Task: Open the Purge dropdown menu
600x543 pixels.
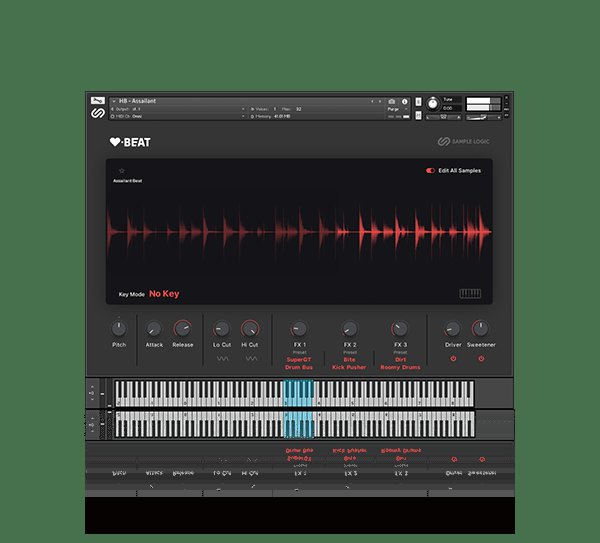Action: pos(398,109)
